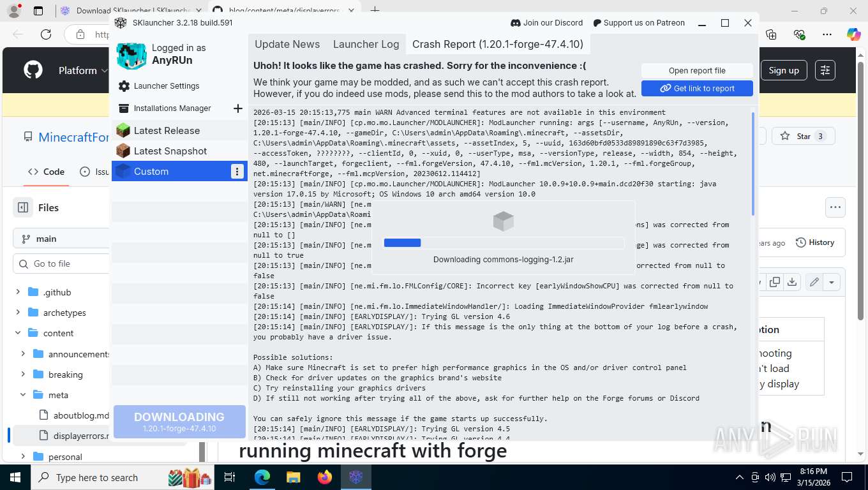Copy raw file contents icon
868x490 pixels.
pyautogui.click(x=775, y=282)
